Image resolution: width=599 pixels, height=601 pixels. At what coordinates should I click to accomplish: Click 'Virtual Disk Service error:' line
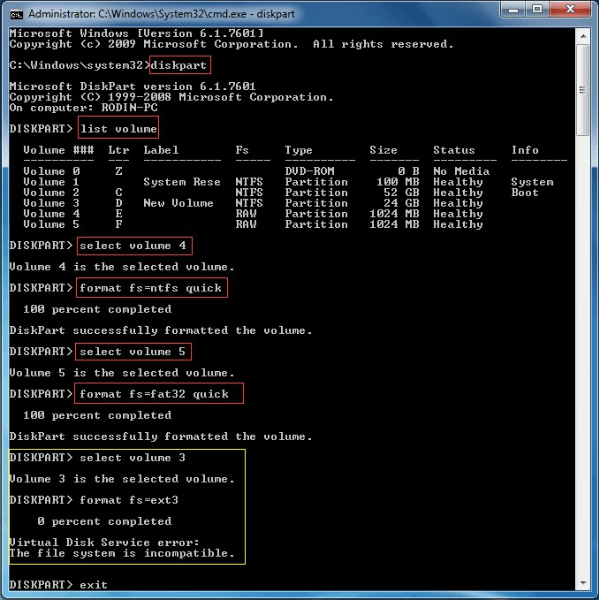coord(104,542)
